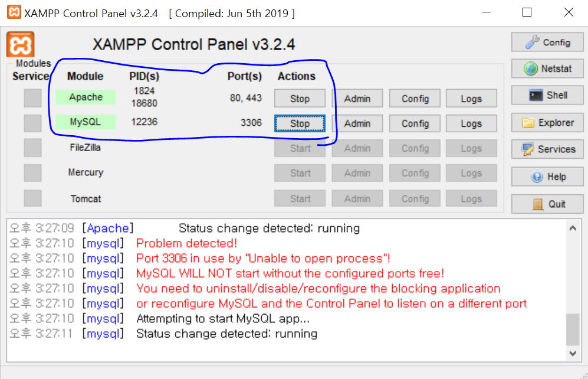The height and width of the screenshot is (379, 588).
Task: Open the global Config button with wrench icon
Action: pyautogui.click(x=547, y=42)
